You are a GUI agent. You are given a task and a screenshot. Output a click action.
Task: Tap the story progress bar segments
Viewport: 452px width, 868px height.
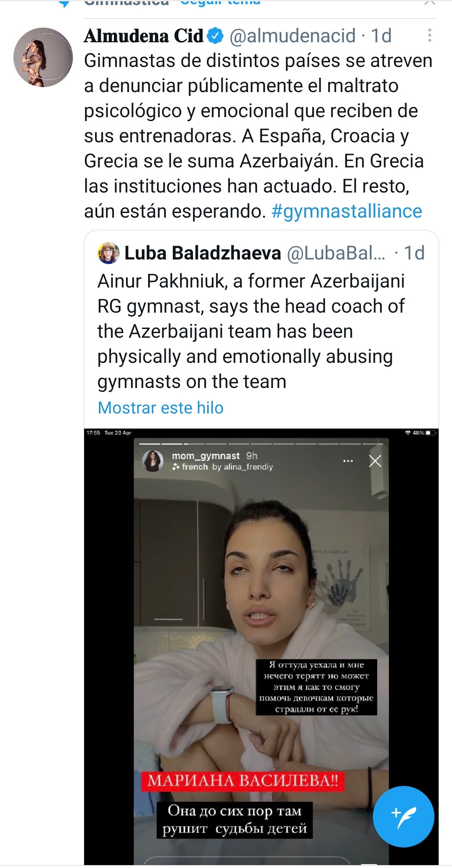tap(261, 444)
